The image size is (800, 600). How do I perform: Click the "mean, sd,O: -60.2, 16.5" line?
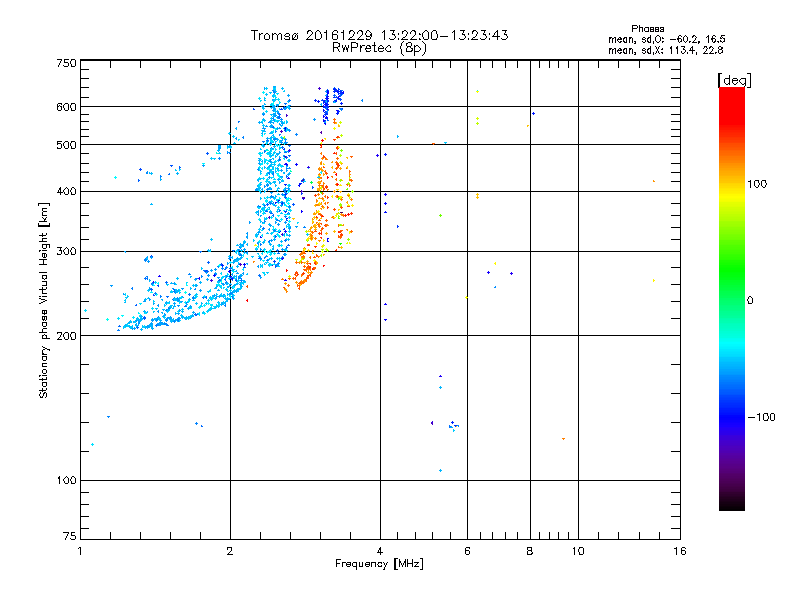(666, 40)
